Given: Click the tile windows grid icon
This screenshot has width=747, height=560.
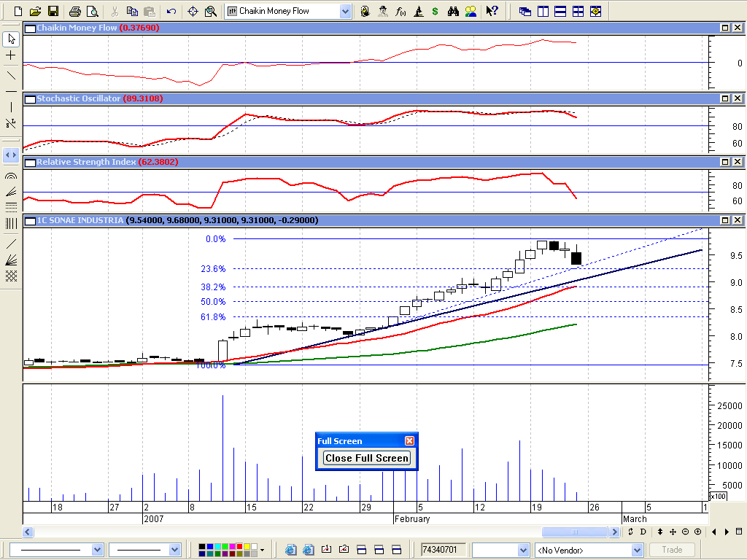Looking at the screenshot, I should tap(578, 11).
